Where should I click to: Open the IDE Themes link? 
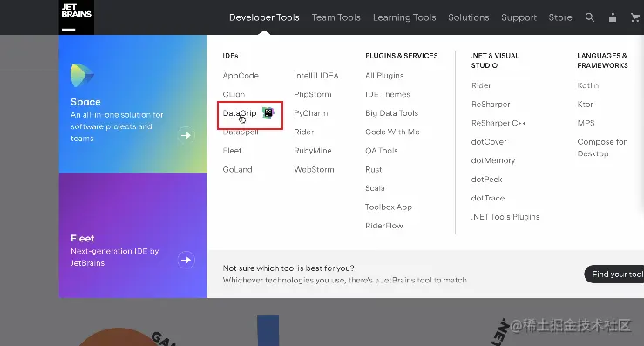point(388,94)
